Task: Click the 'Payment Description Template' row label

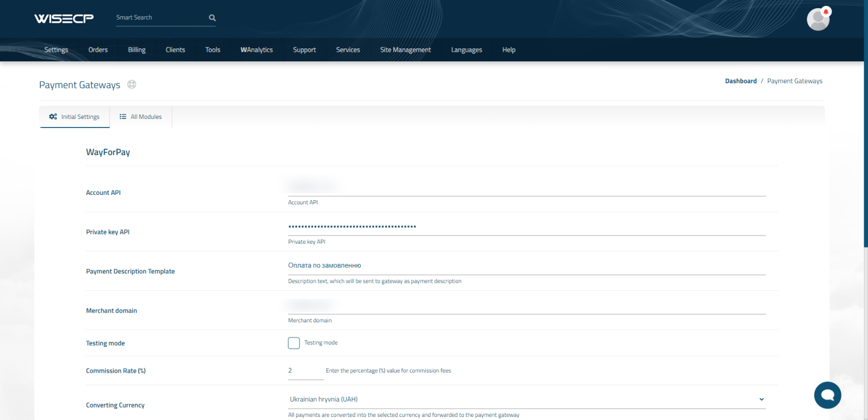Action: tap(131, 271)
